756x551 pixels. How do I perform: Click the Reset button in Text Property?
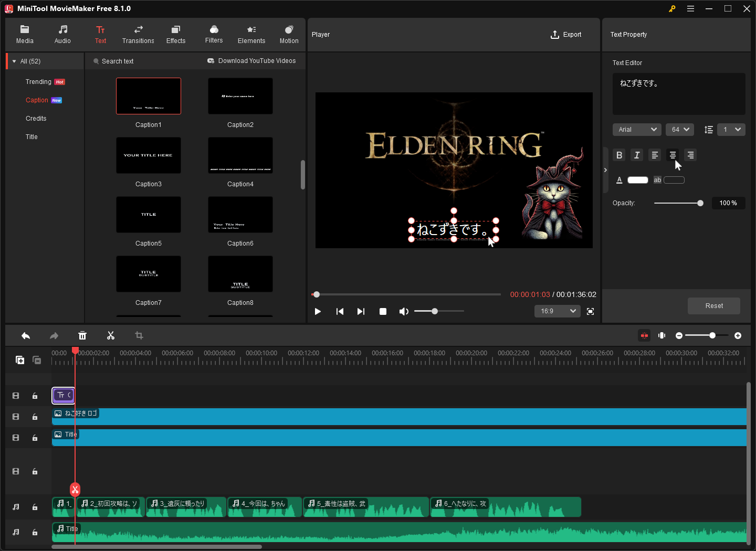[x=714, y=306]
